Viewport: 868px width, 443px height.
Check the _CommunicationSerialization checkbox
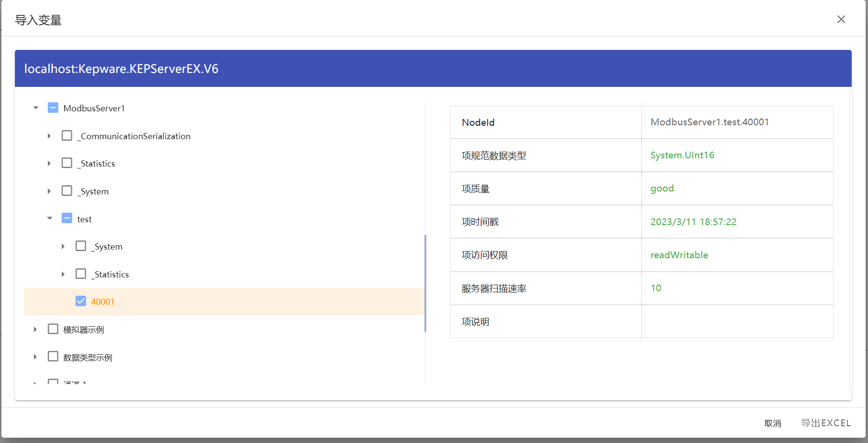[67, 135]
